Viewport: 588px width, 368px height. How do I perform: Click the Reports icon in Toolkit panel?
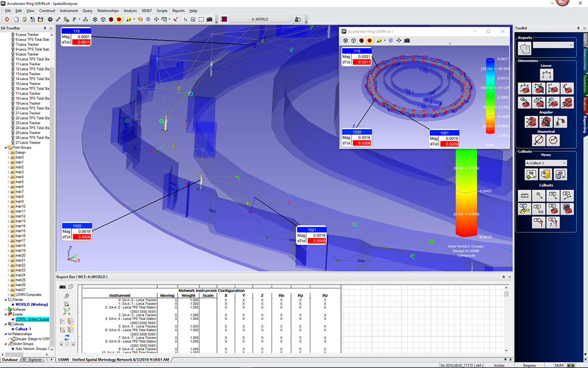(x=525, y=48)
